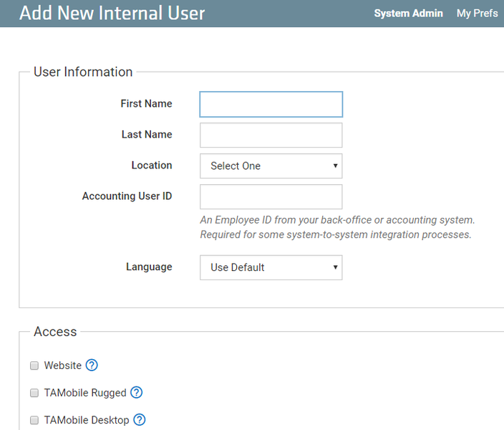This screenshot has height=430, width=504.
Task: Open help icon next to TAMobile Rugged
Action: pyautogui.click(x=136, y=392)
